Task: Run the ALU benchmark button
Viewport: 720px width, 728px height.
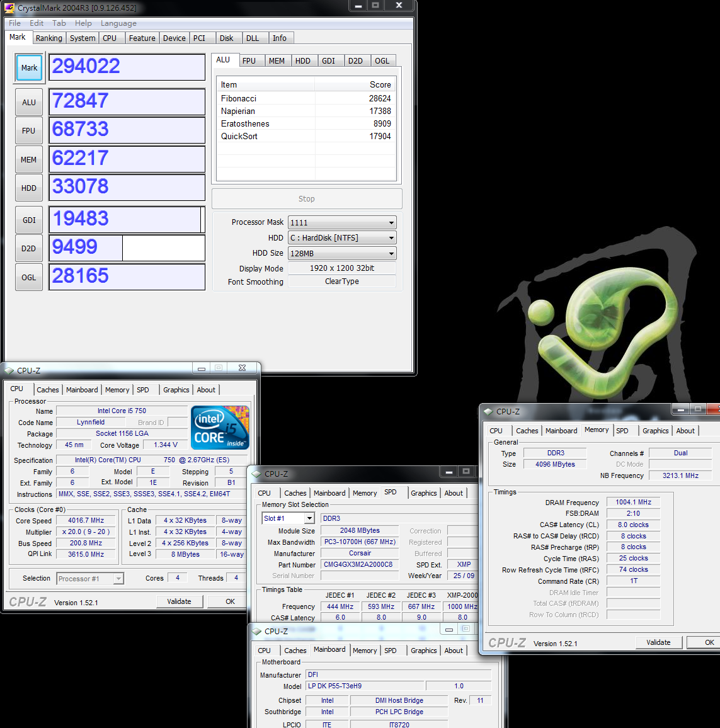Action: coord(29,102)
